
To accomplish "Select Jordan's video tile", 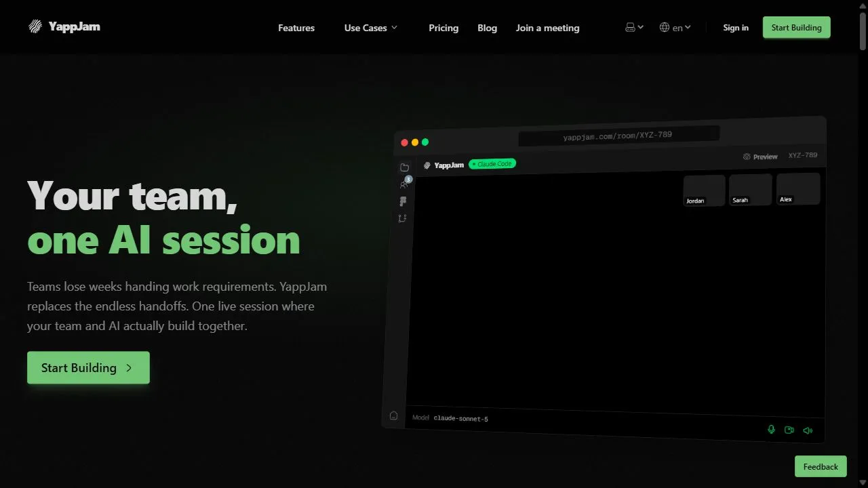I will (x=704, y=190).
